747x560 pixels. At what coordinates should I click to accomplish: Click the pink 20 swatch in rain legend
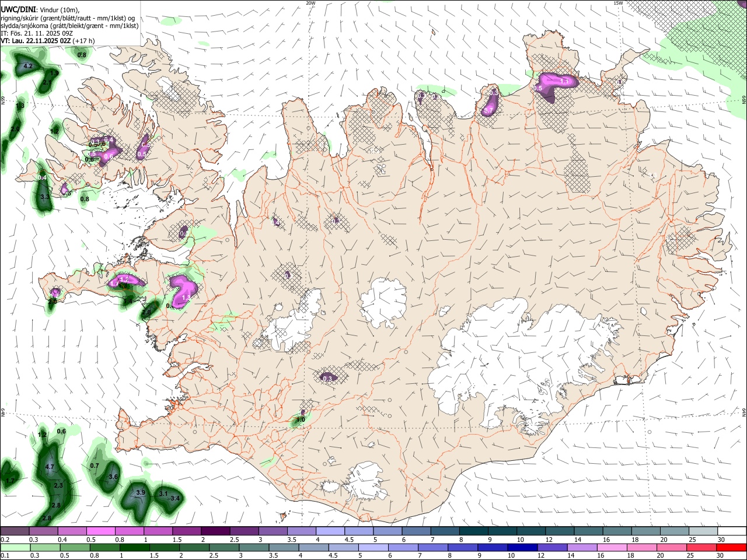click(671, 548)
